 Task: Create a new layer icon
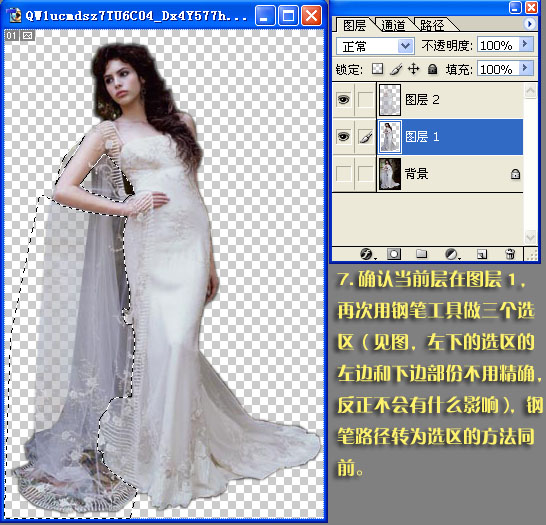tap(482, 254)
